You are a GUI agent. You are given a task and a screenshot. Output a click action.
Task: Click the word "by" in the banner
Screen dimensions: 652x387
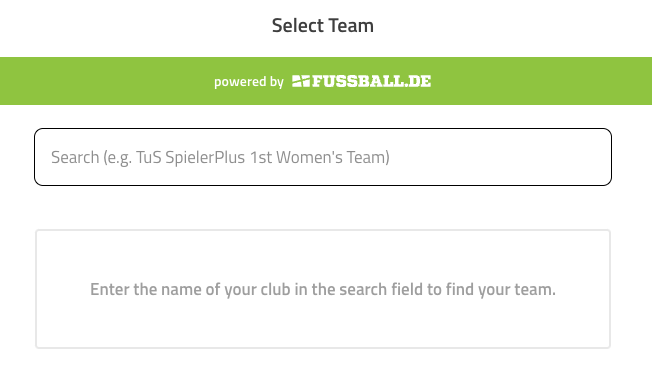coord(277,82)
